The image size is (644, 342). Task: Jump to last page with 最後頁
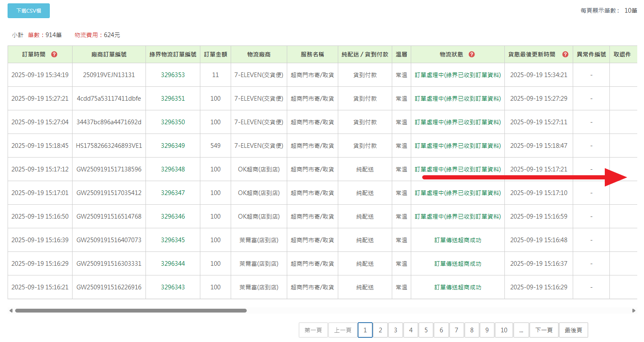coord(573,330)
